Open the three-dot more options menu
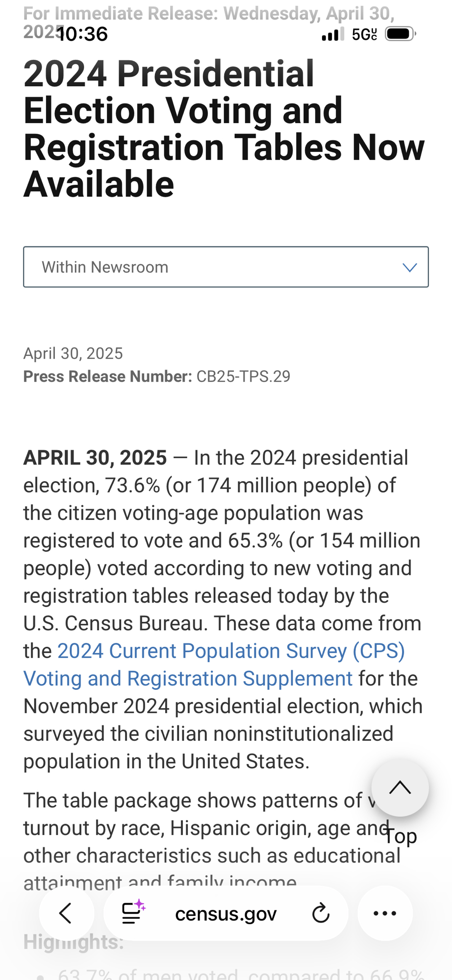The image size is (452, 980). (x=385, y=913)
